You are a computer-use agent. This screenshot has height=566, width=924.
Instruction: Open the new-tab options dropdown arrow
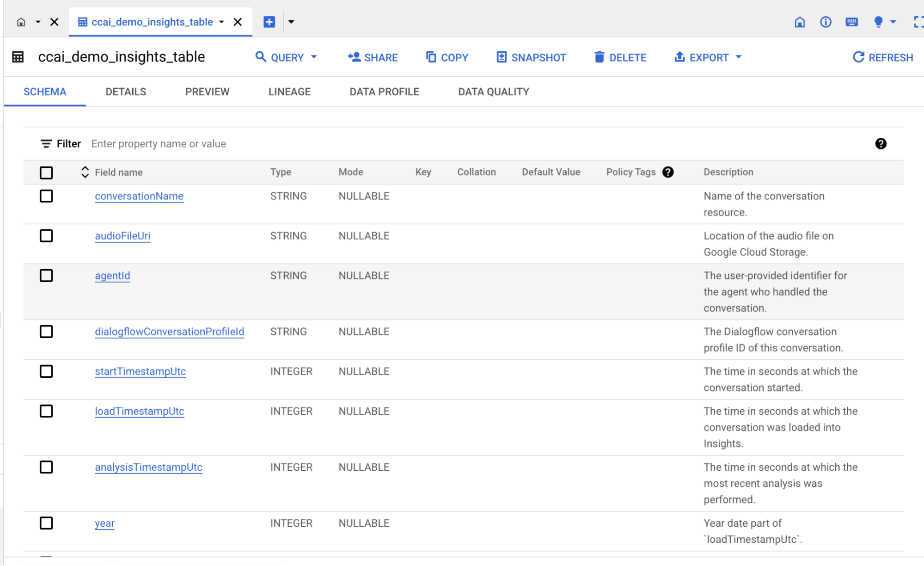pos(291,22)
